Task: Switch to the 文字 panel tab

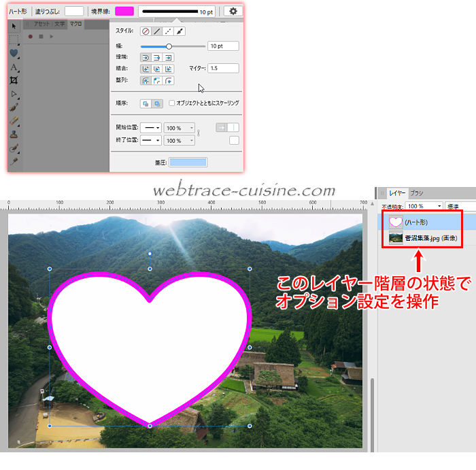Action: 60,24
